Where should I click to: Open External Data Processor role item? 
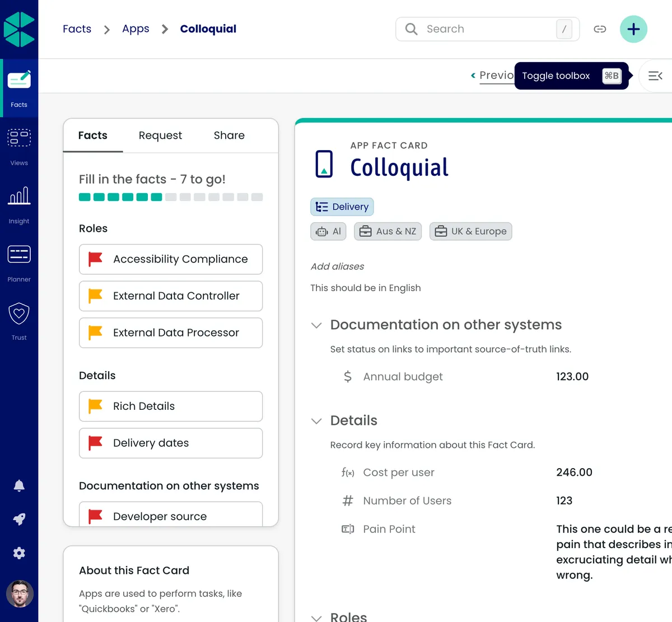coord(171,333)
